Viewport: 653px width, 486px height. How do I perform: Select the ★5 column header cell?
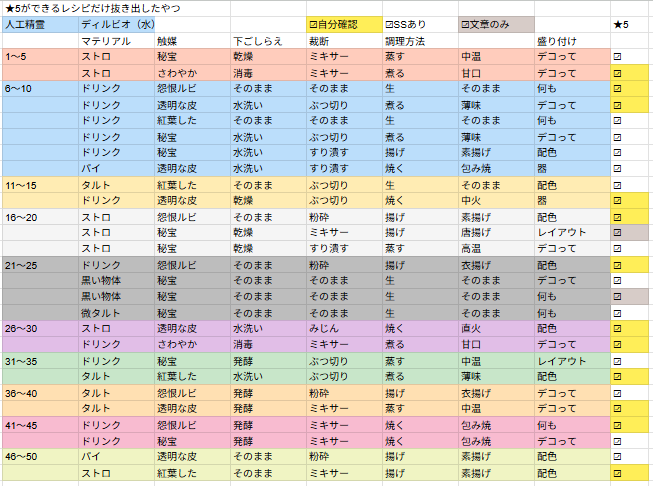(630, 24)
